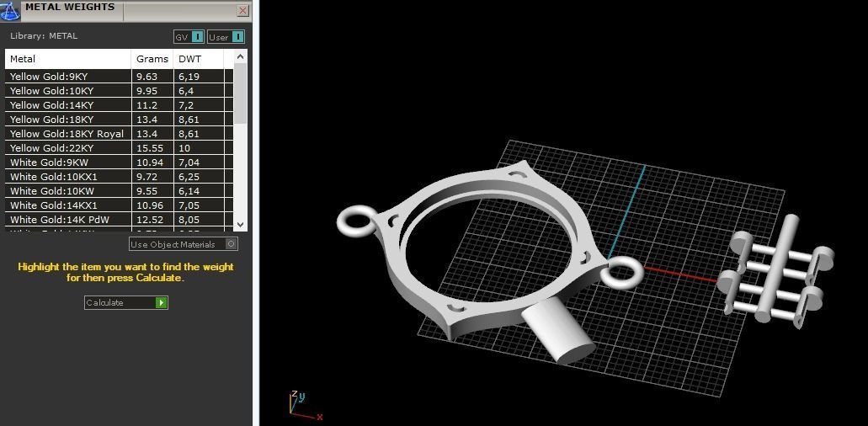Click the metal list scroll up arrow
Screen dimensions: 868x426
click(x=240, y=56)
